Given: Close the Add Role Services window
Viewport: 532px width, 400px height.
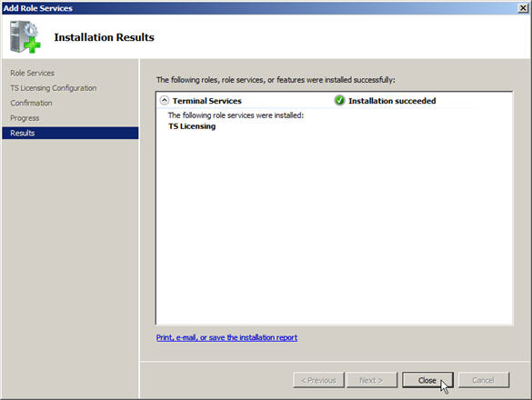Looking at the screenshot, I should pyautogui.click(x=523, y=8).
